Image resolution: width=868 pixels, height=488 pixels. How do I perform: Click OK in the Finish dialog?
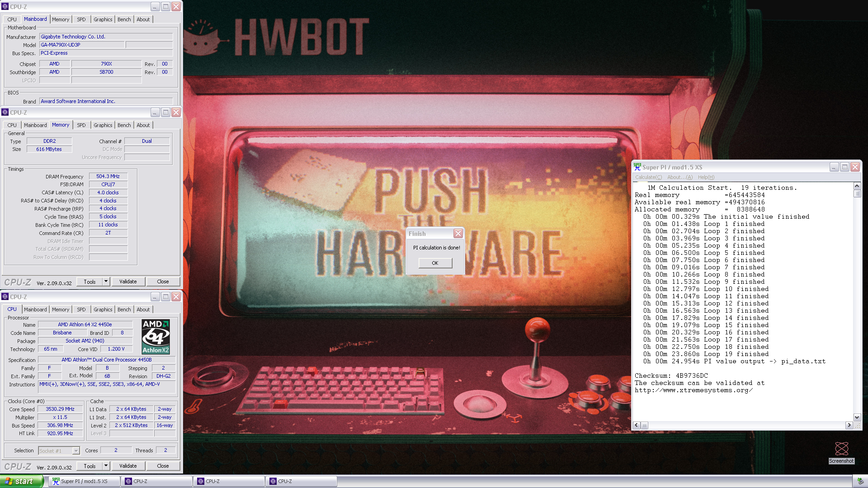click(x=435, y=263)
